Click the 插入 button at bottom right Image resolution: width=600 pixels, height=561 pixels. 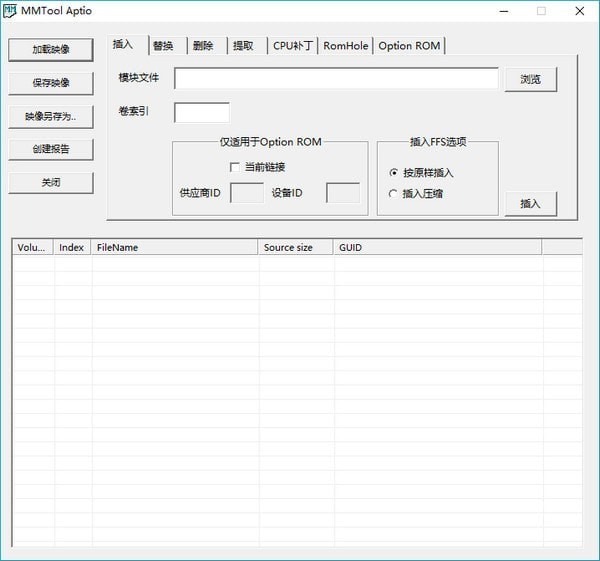[530, 203]
